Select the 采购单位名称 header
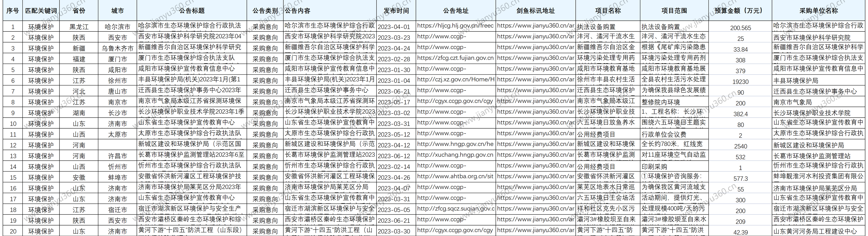 [x=818, y=11]
